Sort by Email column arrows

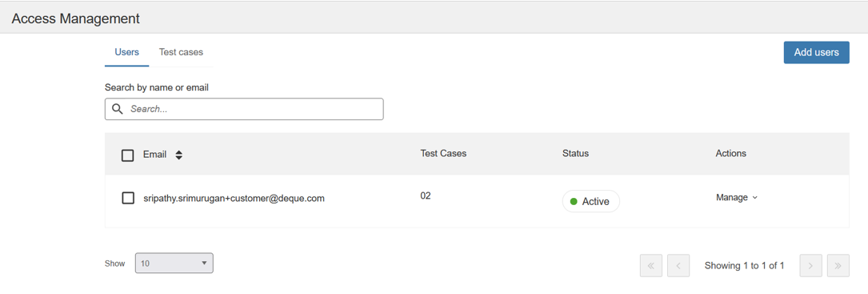click(x=179, y=155)
